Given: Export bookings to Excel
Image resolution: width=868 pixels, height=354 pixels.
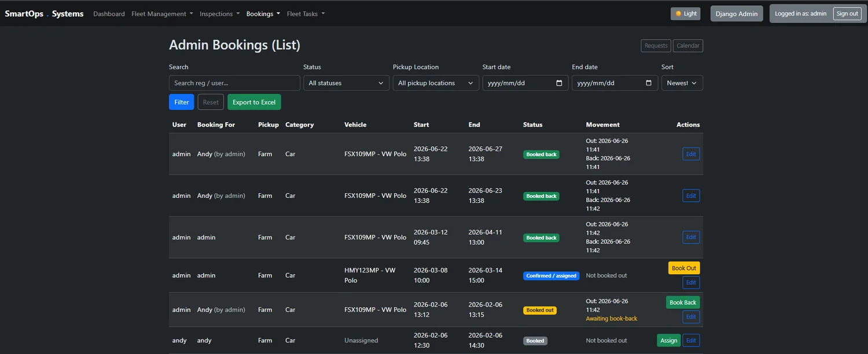Looking at the screenshot, I should tap(254, 102).
